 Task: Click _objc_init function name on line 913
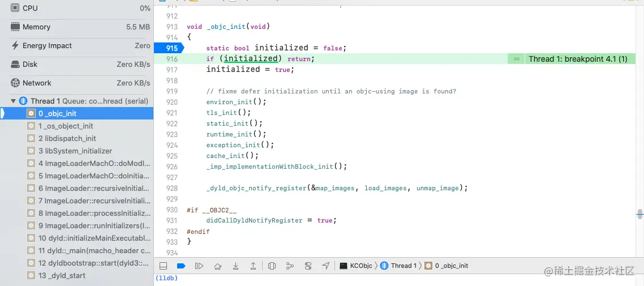[x=226, y=27]
